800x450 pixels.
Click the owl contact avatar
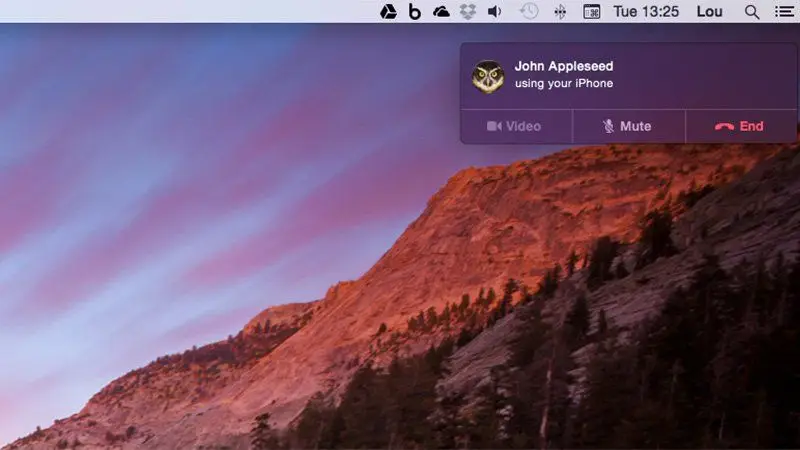tap(488, 76)
